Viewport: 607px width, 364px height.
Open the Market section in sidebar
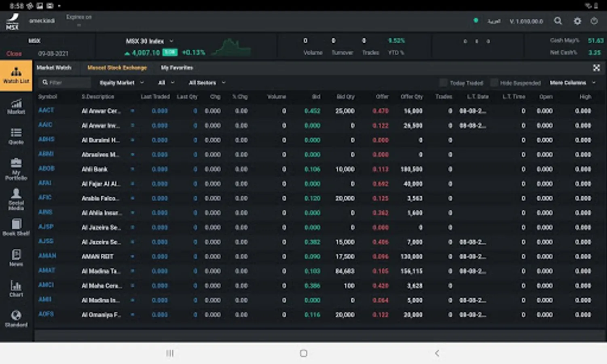pos(16,106)
